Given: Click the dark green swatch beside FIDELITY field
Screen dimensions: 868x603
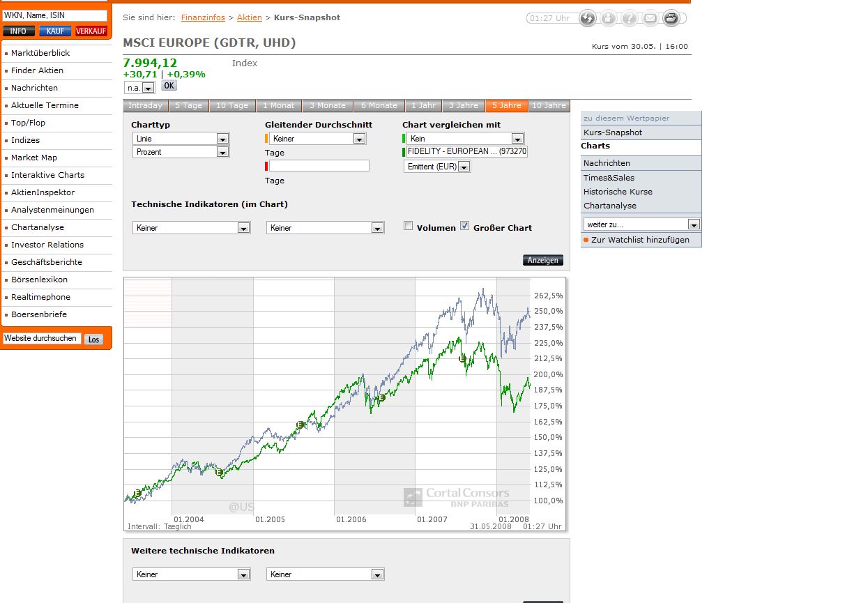Looking at the screenshot, I should (404, 151).
